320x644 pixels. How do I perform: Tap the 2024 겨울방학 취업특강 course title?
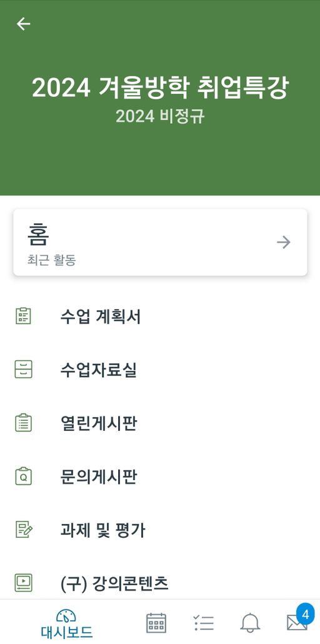pyautogui.click(x=160, y=88)
